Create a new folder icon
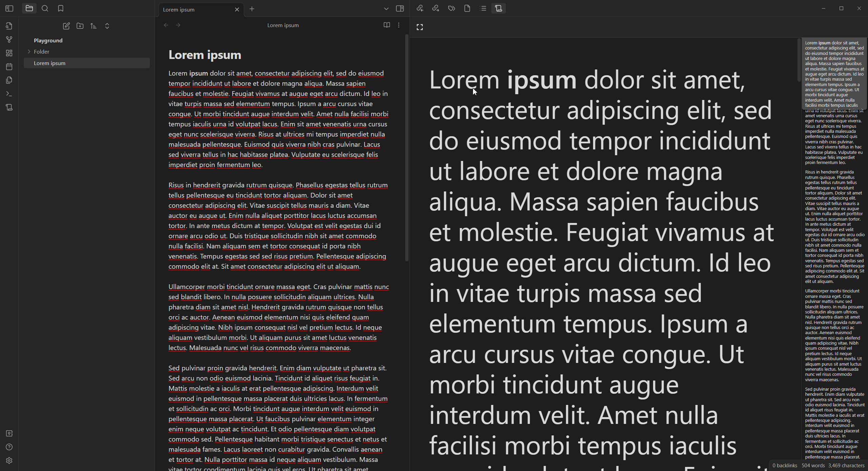Image resolution: width=868 pixels, height=471 pixels. pos(80,26)
